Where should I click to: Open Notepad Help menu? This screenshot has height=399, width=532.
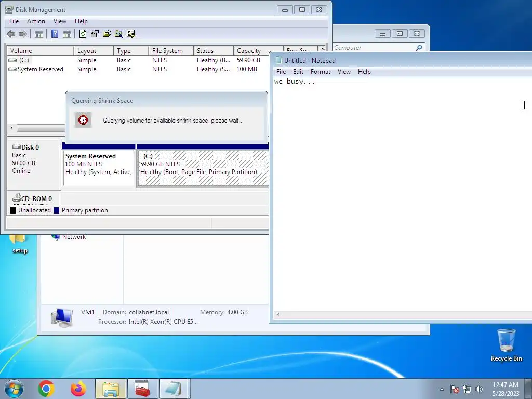364,72
